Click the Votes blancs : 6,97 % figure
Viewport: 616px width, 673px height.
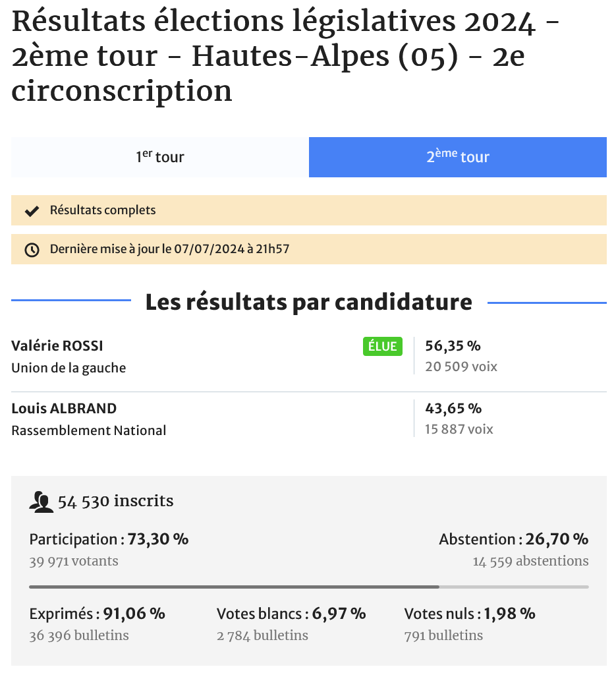click(x=291, y=614)
